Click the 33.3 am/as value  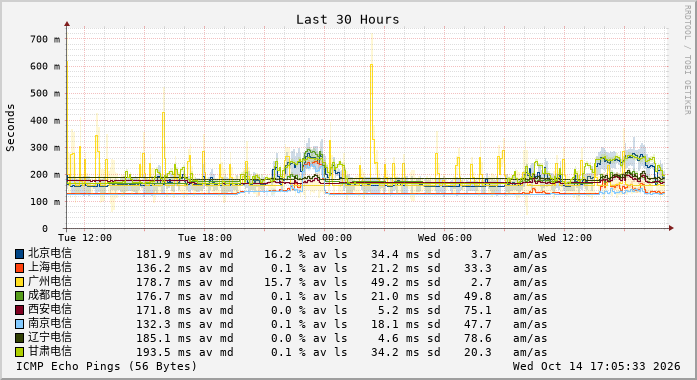pos(478,268)
